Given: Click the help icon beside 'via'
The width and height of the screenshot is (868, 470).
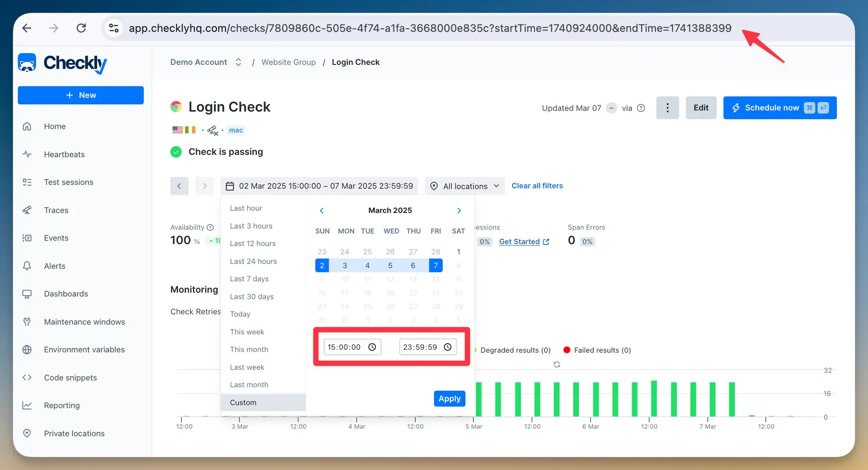Looking at the screenshot, I should coord(641,108).
